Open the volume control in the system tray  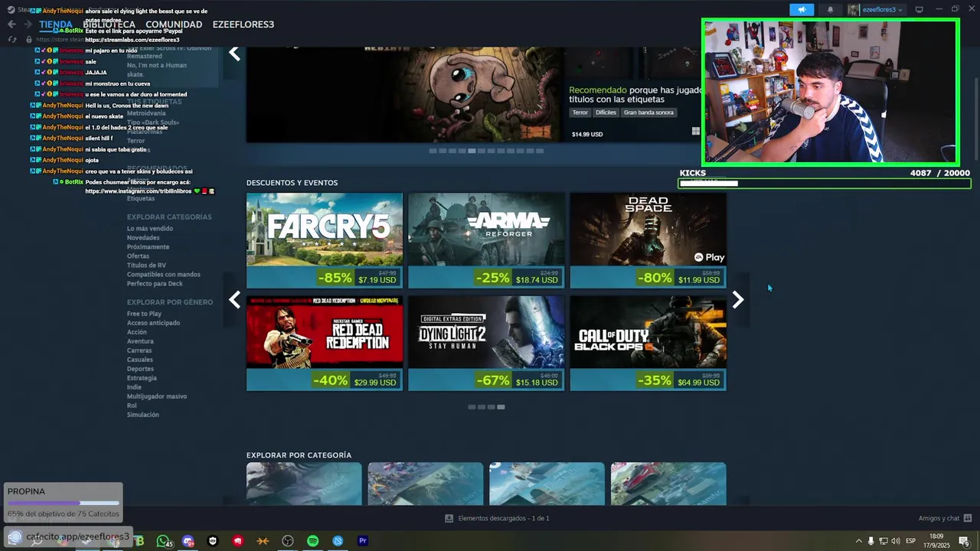coord(896,541)
